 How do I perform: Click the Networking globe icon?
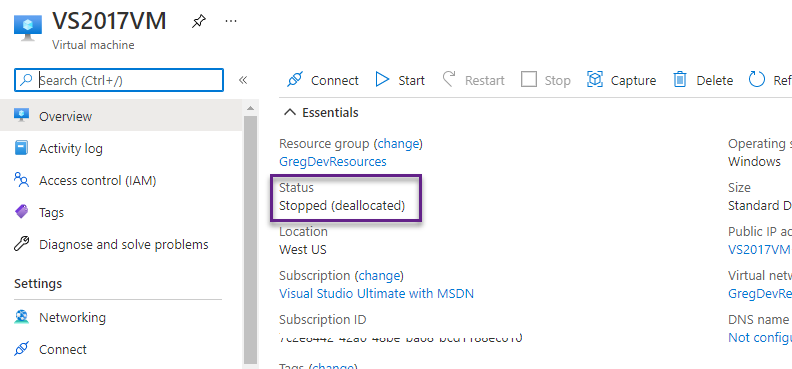[x=22, y=317]
